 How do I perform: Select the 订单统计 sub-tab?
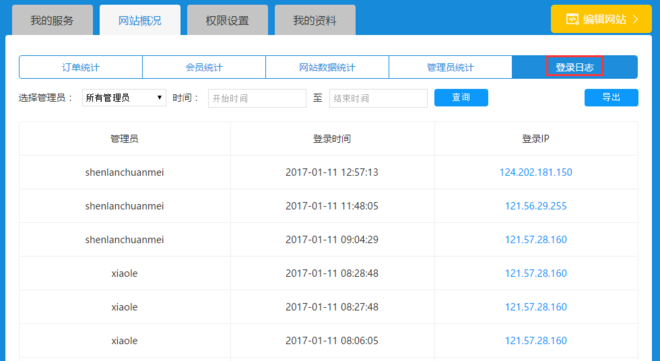tap(81, 67)
